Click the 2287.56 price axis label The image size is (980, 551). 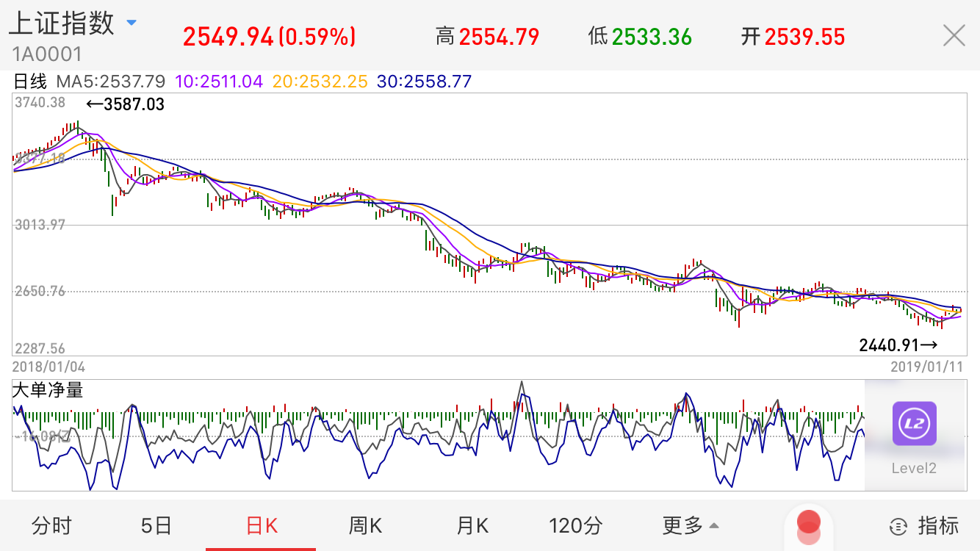[x=40, y=349]
